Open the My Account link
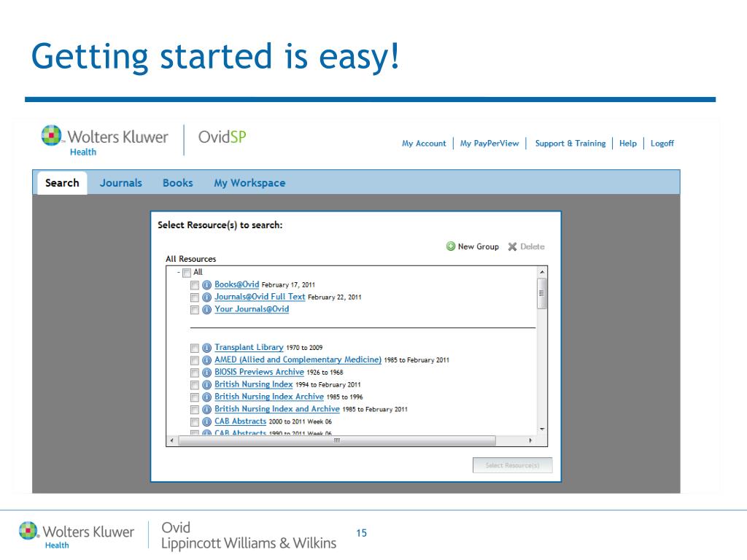The width and height of the screenshot is (747, 560). [424, 144]
